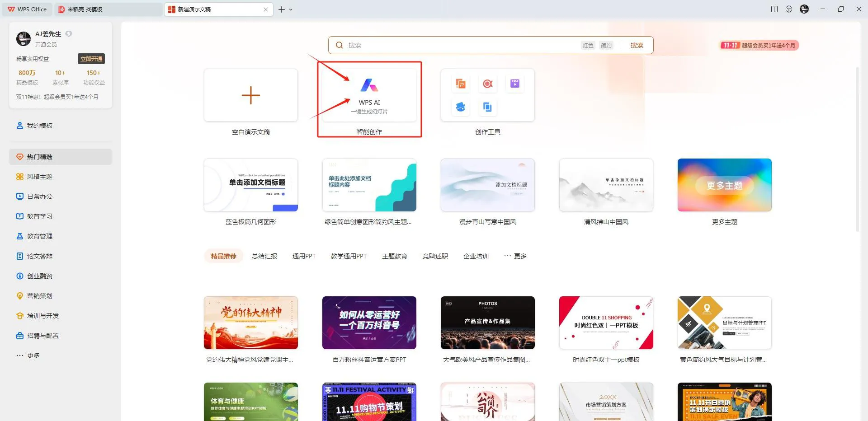Open the 11.11 超级会员 promotion banner
The height and width of the screenshot is (421, 868).
pyautogui.click(x=759, y=45)
